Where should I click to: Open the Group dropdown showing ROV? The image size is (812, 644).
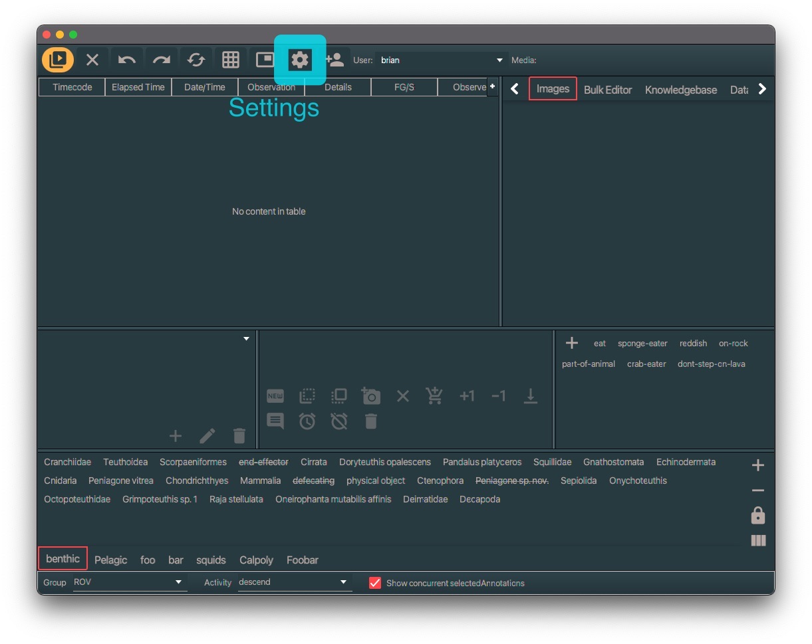point(128,582)
